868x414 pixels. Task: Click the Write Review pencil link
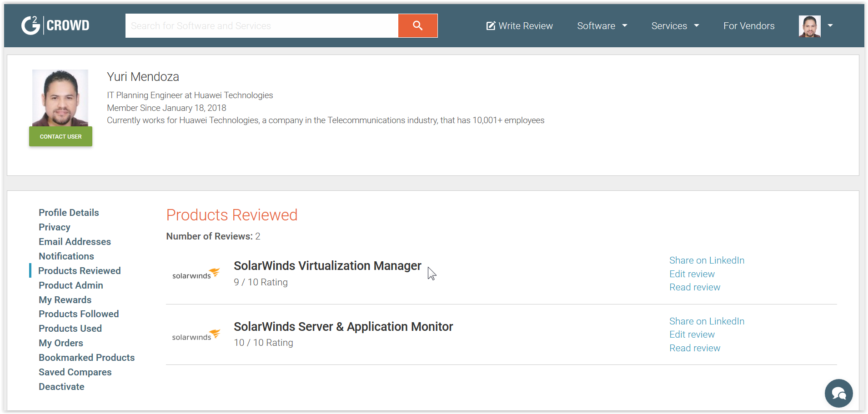coord(519,26)
